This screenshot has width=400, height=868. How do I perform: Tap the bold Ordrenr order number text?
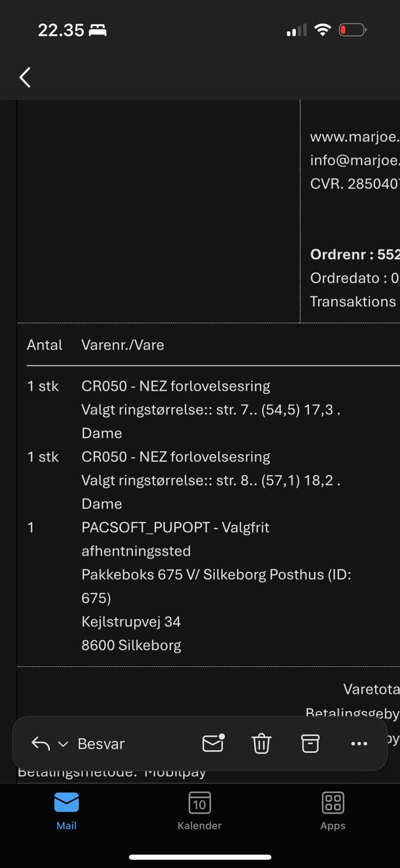[354, 254]
